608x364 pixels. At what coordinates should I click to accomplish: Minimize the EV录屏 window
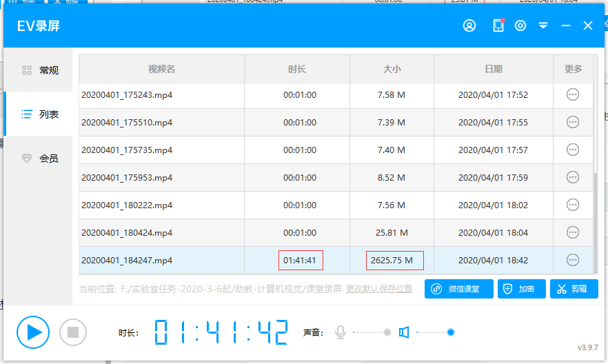566,26
